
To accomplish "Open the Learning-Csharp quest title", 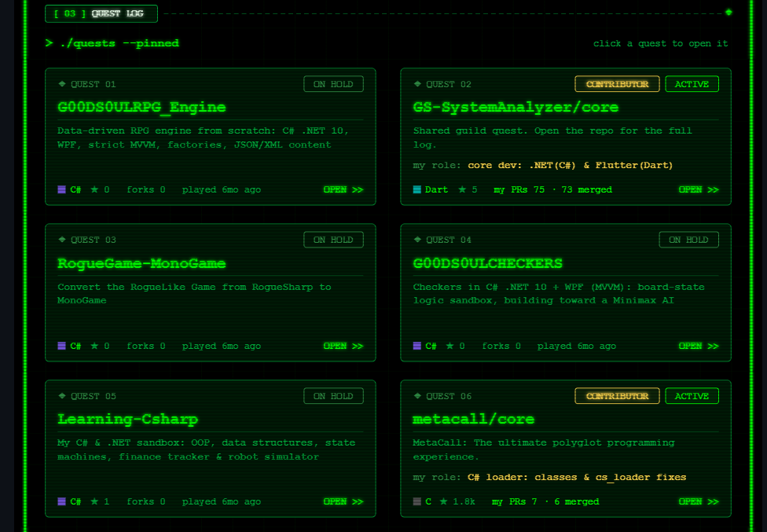I will [127, 419].
